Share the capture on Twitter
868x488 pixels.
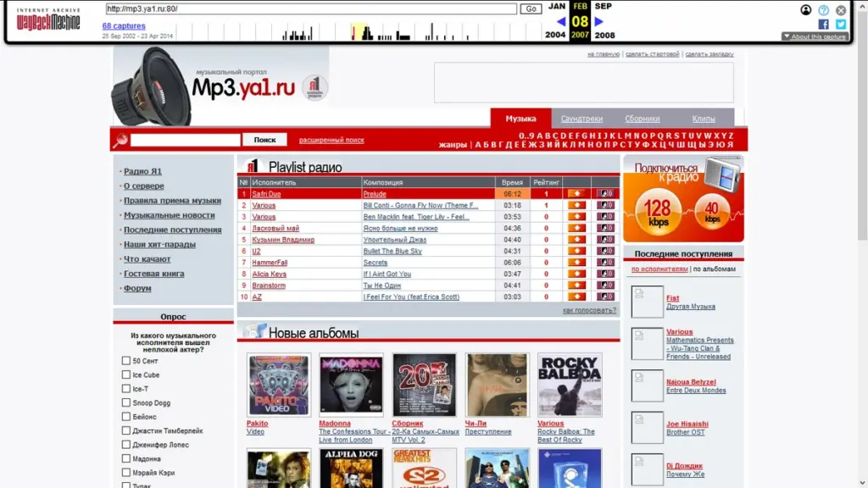point(841,25)
